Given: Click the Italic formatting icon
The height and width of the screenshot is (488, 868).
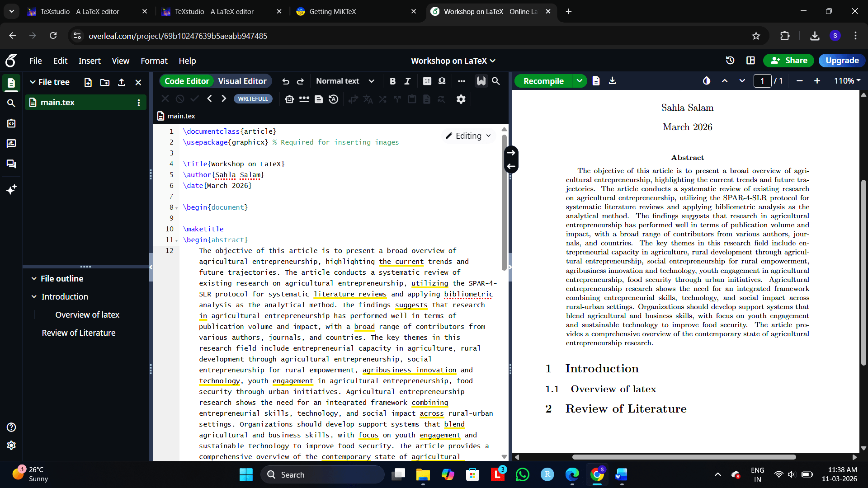Looking at the screenshot, I should click(407, 81).
